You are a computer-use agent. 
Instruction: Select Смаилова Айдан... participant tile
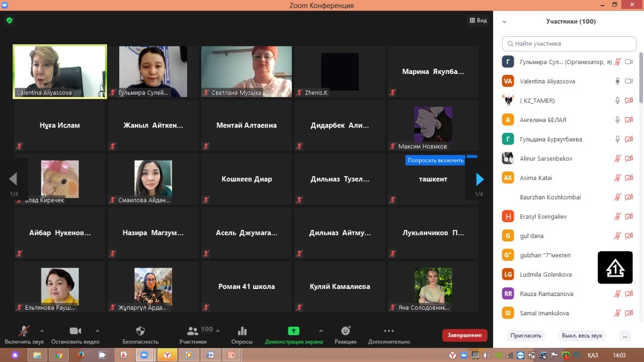tap(153, 179)
